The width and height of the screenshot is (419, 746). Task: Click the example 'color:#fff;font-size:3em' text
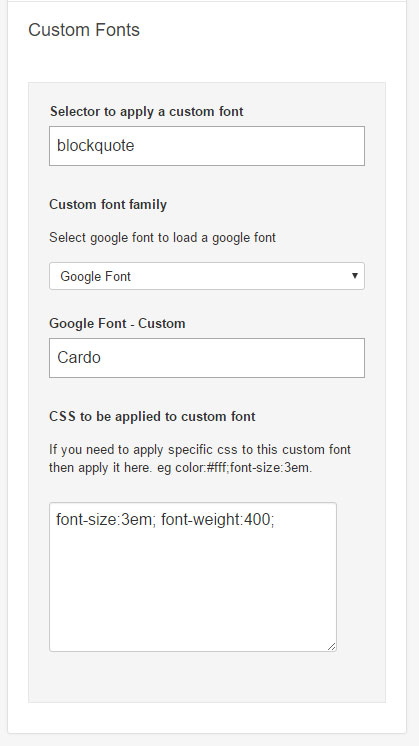pos(243,468)
